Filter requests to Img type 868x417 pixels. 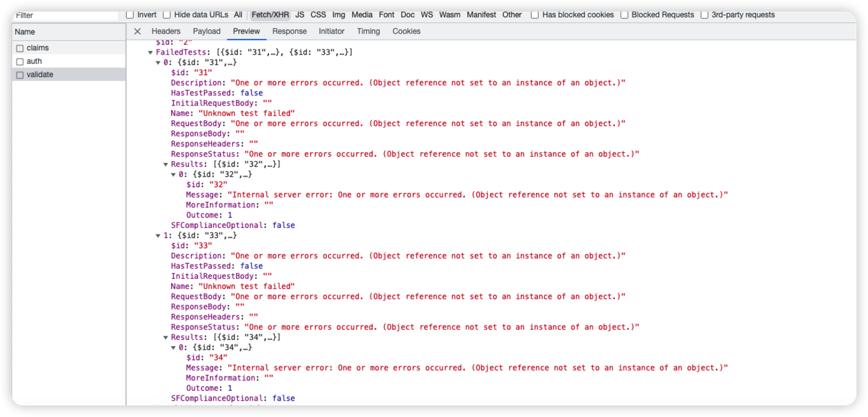point(338,15)
